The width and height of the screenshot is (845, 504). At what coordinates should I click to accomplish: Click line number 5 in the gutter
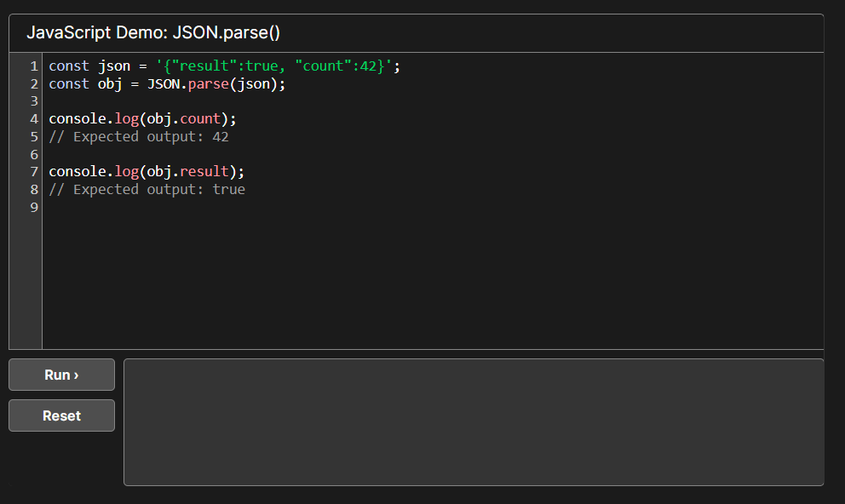(x=34, y=137)
